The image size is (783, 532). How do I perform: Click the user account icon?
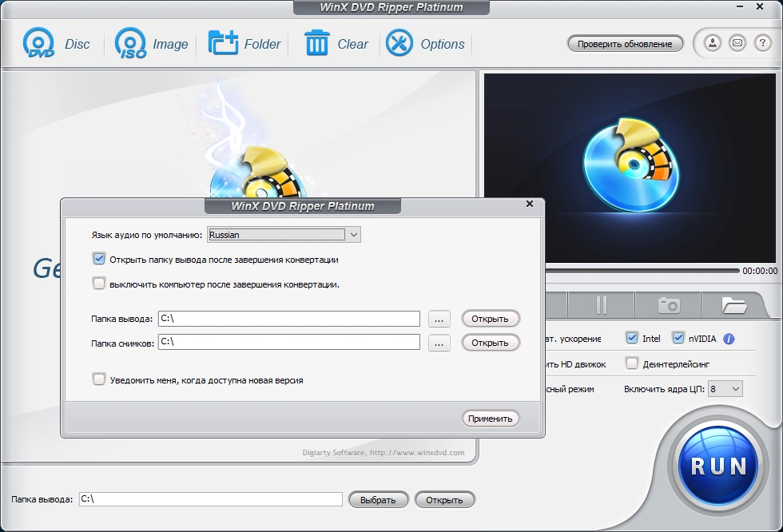[713, 43]
